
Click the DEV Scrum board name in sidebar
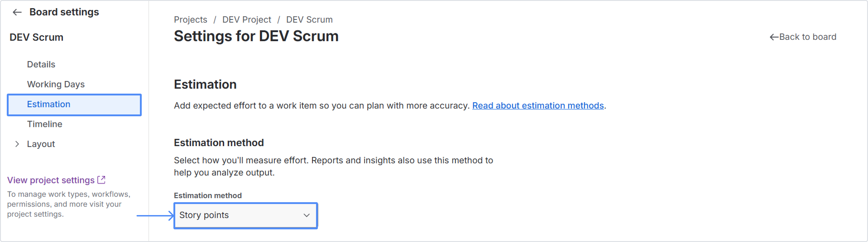(x=36, y=37)
